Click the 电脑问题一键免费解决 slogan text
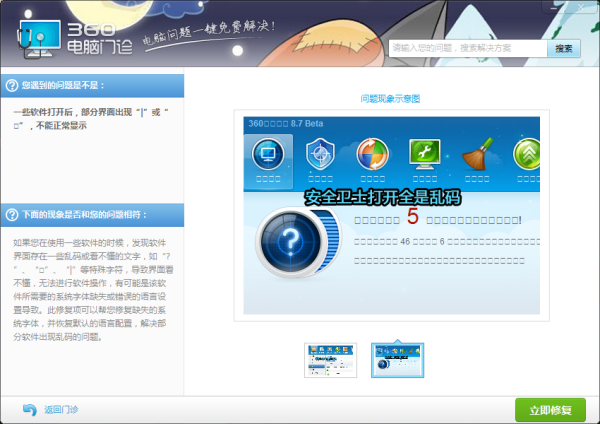Image resolution: width=600 pixels, height=424 pixels. (209, 33)
